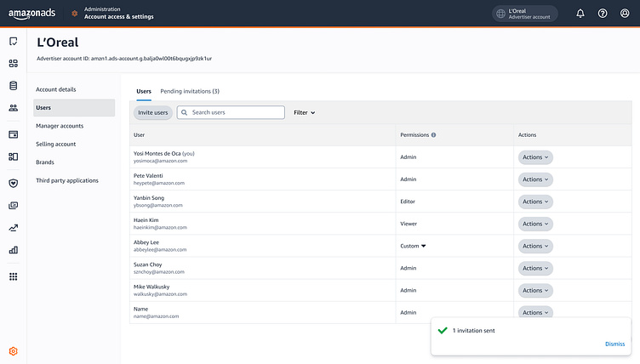Open Brands in side menu
640x364 pixels.
45,162
